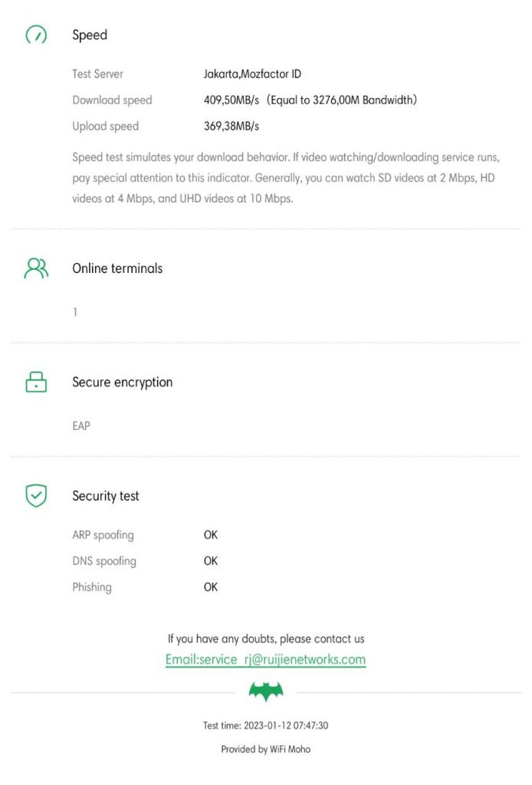Viewport: 532px width, 785px height.
Task: Select the Speed section heading
Action: click(90, 35)
